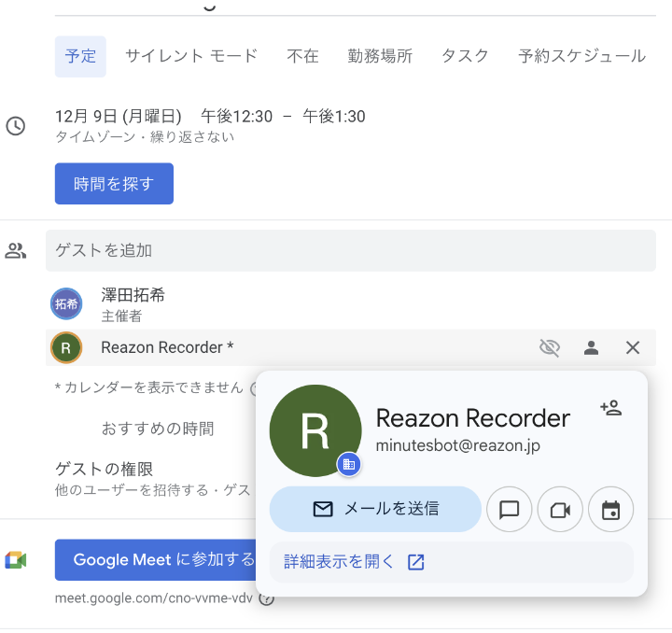Focus the ゲストを追加 input field
Viewport: 672px width, 633px height.
pos(351,250)
